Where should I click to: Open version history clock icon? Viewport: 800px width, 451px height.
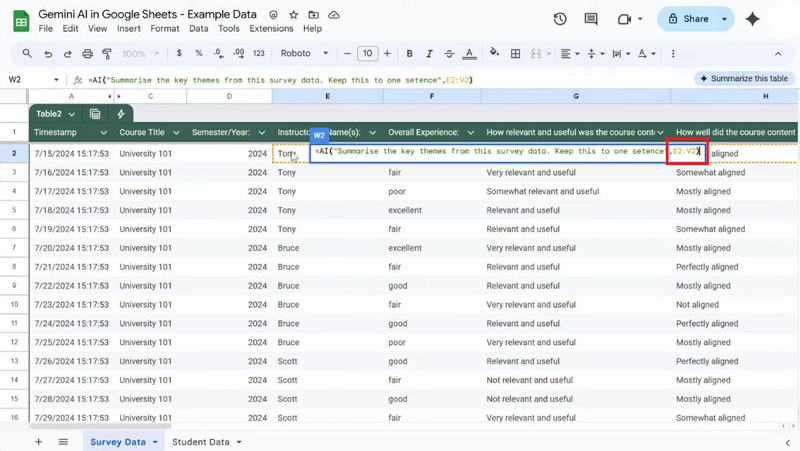(560, 19)
